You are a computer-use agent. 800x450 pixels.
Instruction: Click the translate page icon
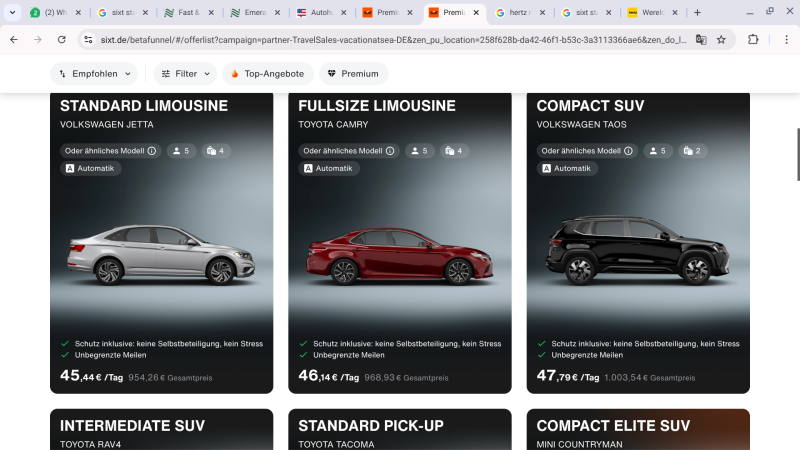click(x=701, y=39)
